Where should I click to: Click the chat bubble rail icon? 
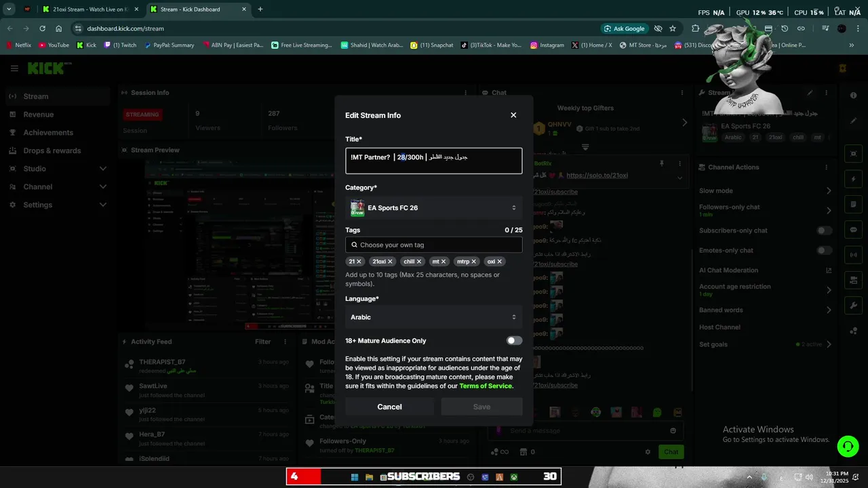853,230
